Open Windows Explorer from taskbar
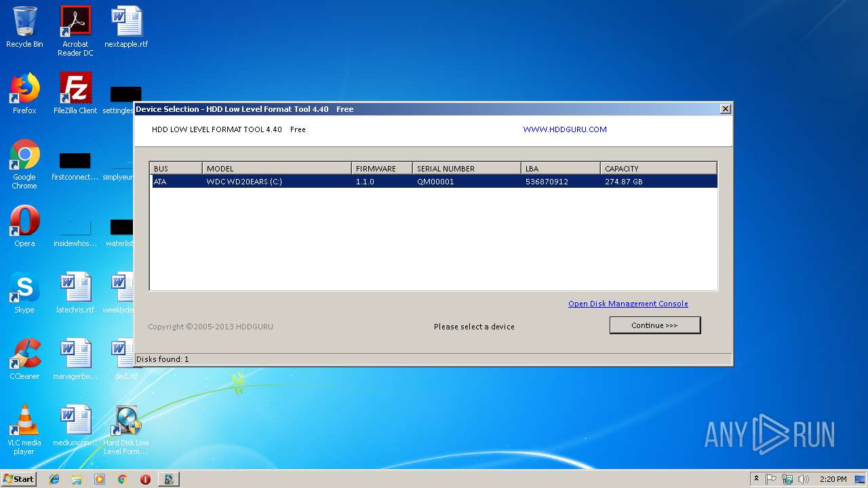Image resolution: width=868 pixels, height=488 pixels. [x=77, y=479]
